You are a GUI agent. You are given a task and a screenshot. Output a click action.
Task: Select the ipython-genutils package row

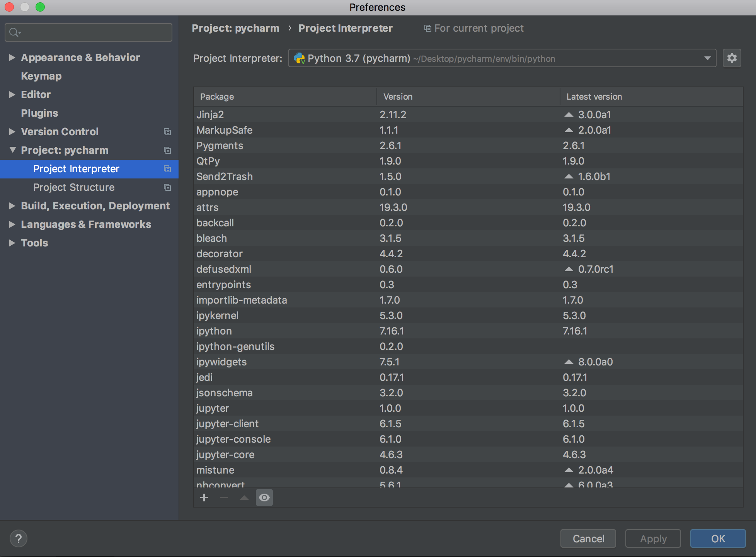click(468, 346)
